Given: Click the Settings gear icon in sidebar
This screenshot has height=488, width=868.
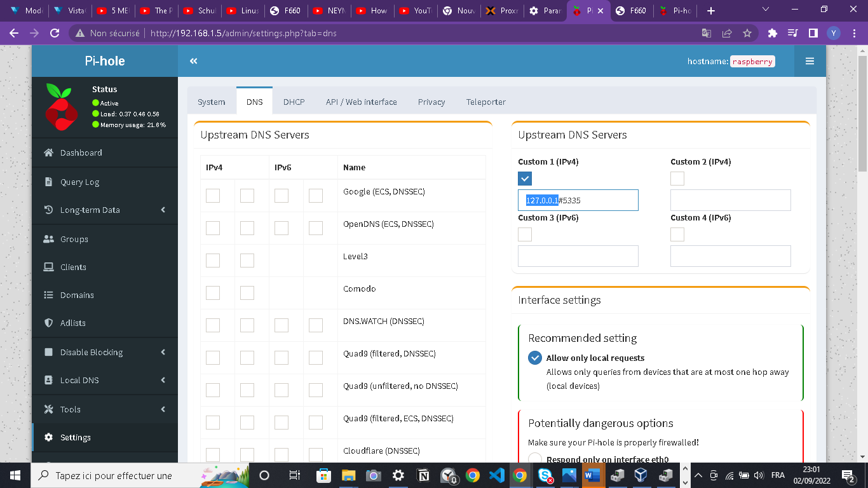Looking at the screenshot, I should [48, 437].
